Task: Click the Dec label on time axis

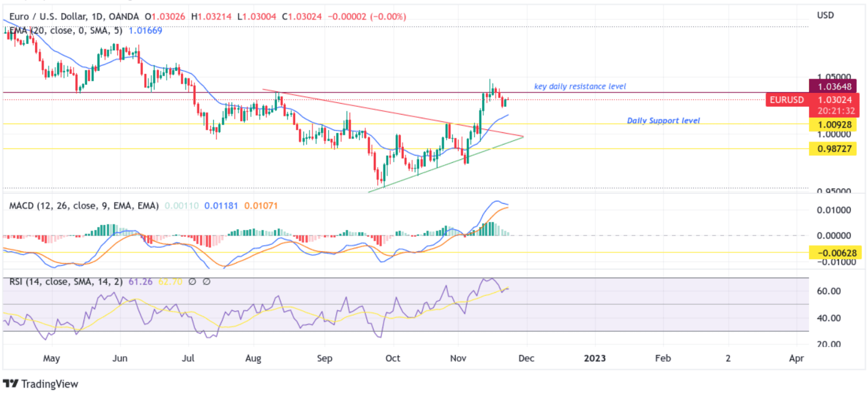Action: pos(526,358)
